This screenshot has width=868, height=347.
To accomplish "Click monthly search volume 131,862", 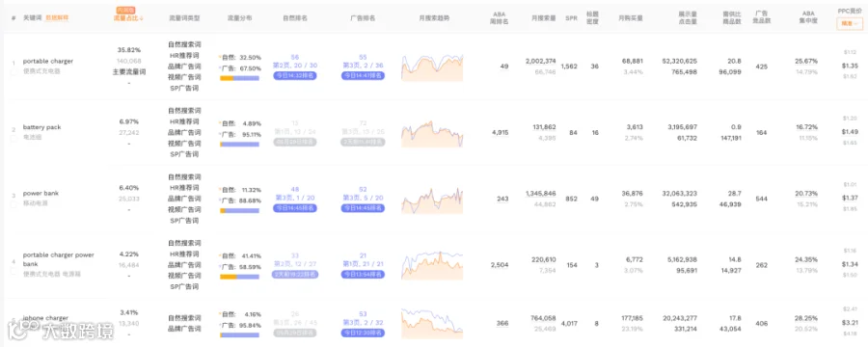I will click(x=543, y=126).
